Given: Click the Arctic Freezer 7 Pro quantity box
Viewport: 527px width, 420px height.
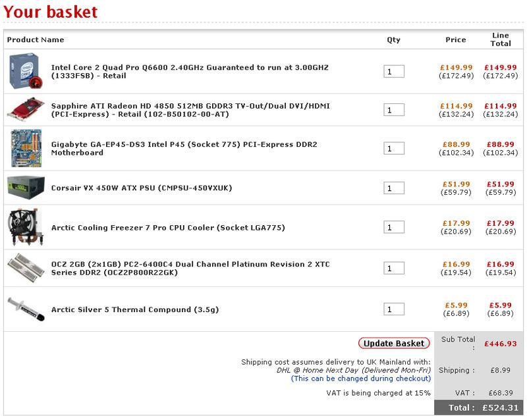Looking at the screenshot, I should point(394,227).
